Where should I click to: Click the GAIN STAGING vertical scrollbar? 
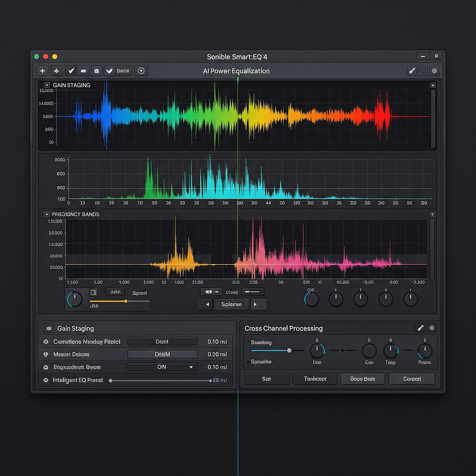(433, 119)
